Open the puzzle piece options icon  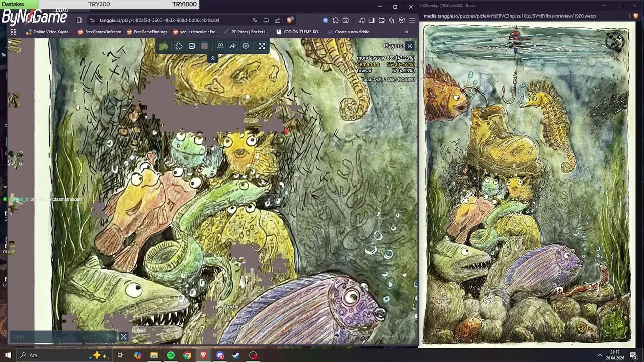[x=179, y=46]
